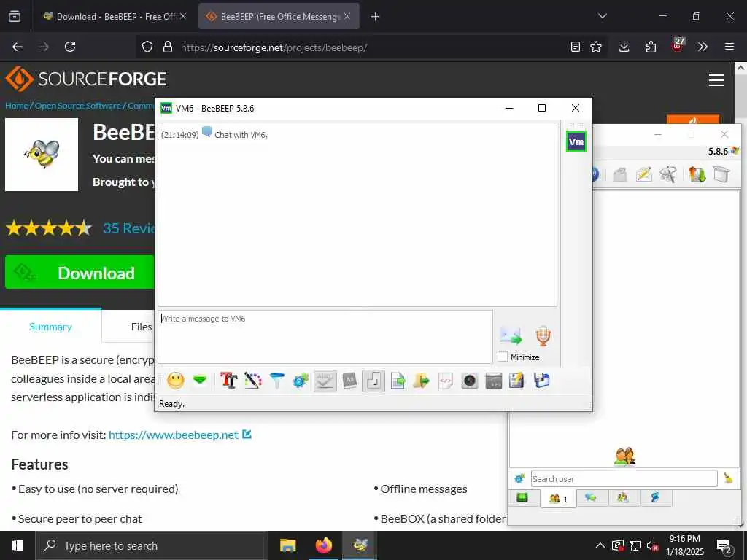Click the green down arrow toolbar icon

[200, 380]
